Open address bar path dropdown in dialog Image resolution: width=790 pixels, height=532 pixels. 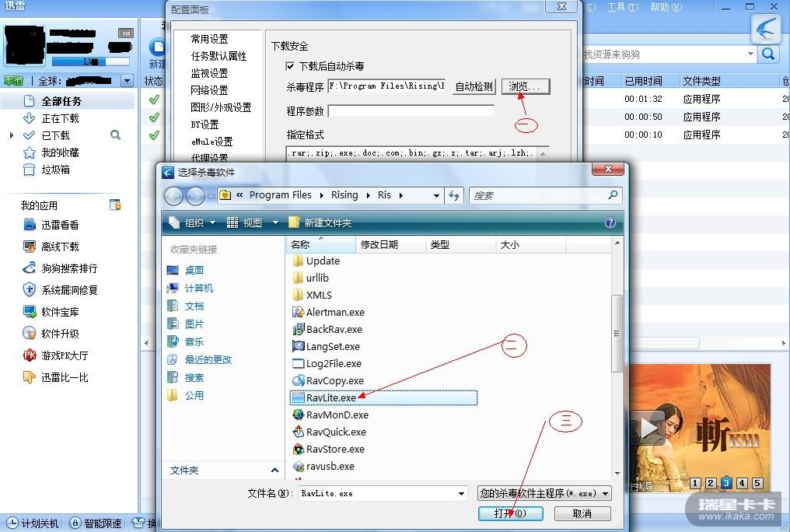point(436,195)
